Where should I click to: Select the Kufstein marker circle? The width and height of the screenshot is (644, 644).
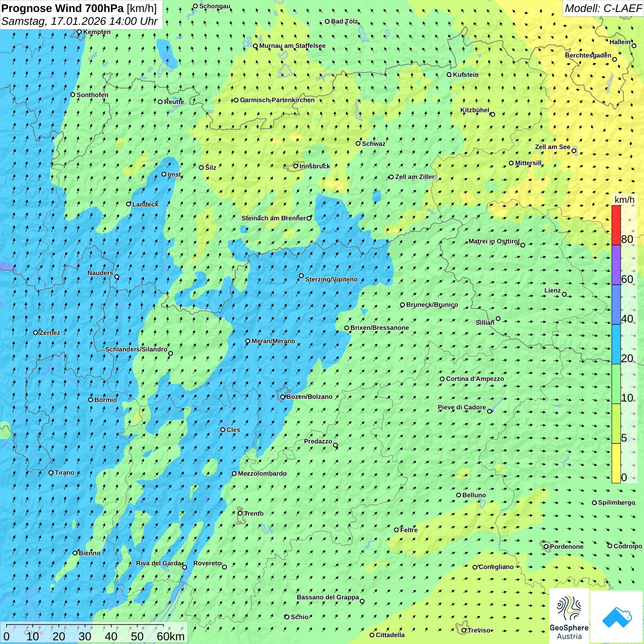coord(449,75)
